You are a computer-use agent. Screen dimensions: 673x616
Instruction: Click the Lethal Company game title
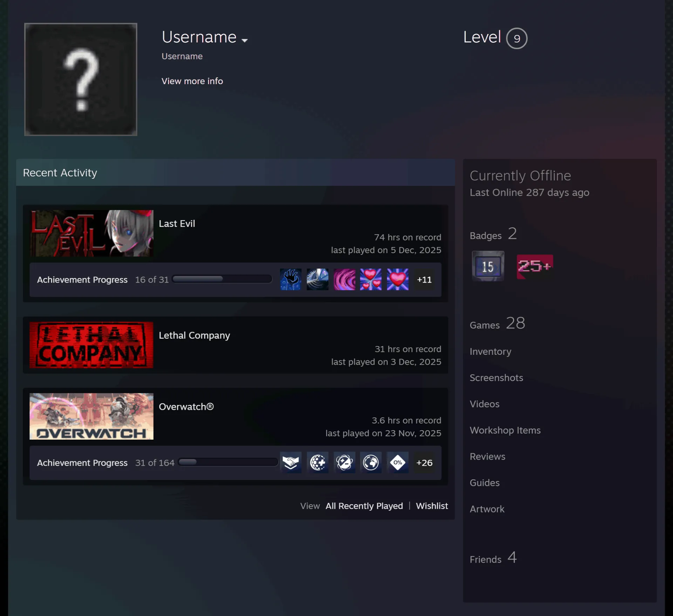coord(195,335)
